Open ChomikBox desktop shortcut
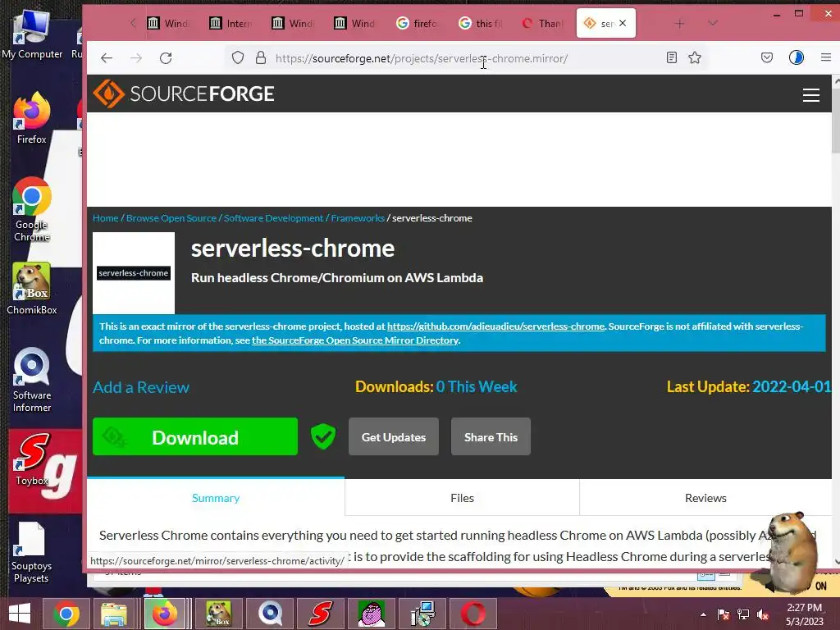 pos(32,288)
